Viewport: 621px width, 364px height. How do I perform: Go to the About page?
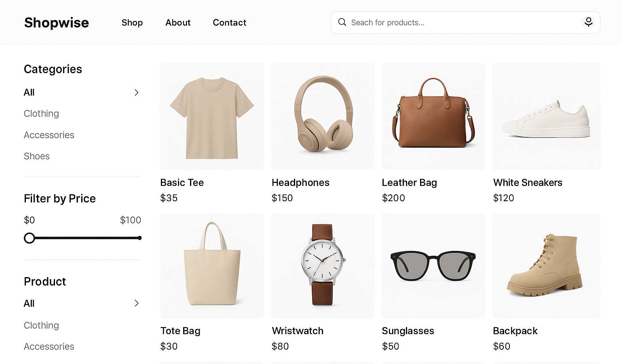point(177,23)
